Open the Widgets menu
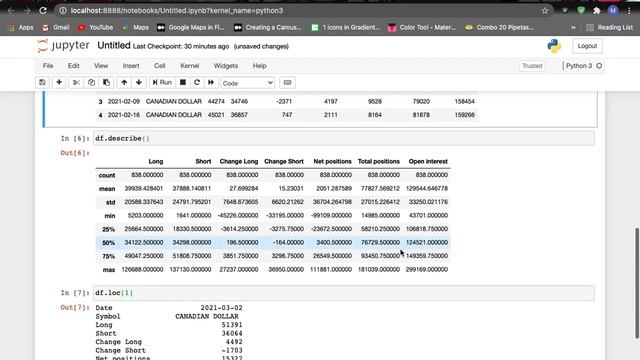The height and width of the screenshot is (360, 640). pos(226,66)
